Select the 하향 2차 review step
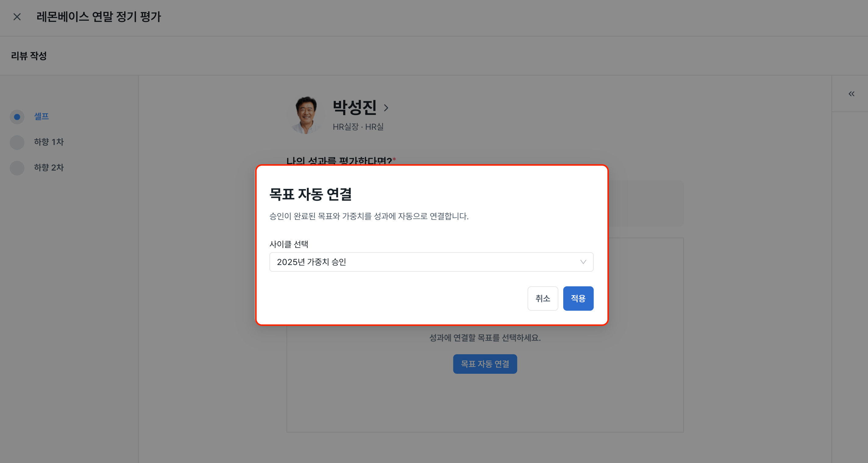The width and height of the screenshot is (868, 463). (x=49, y=168)
